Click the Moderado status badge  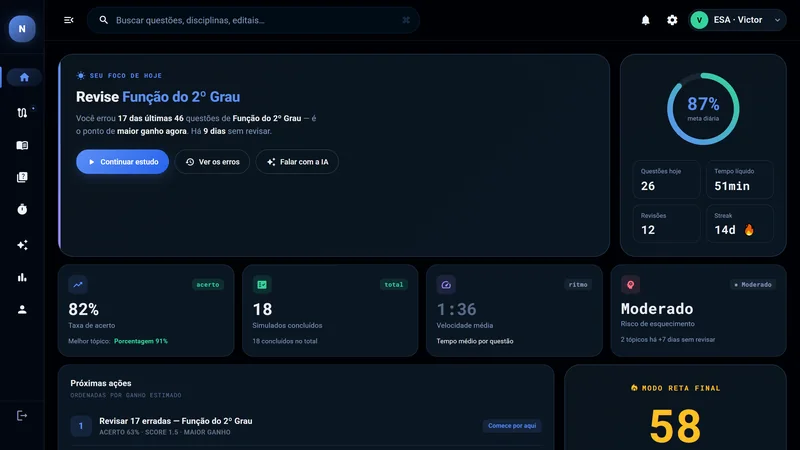[x=753, y=285]
